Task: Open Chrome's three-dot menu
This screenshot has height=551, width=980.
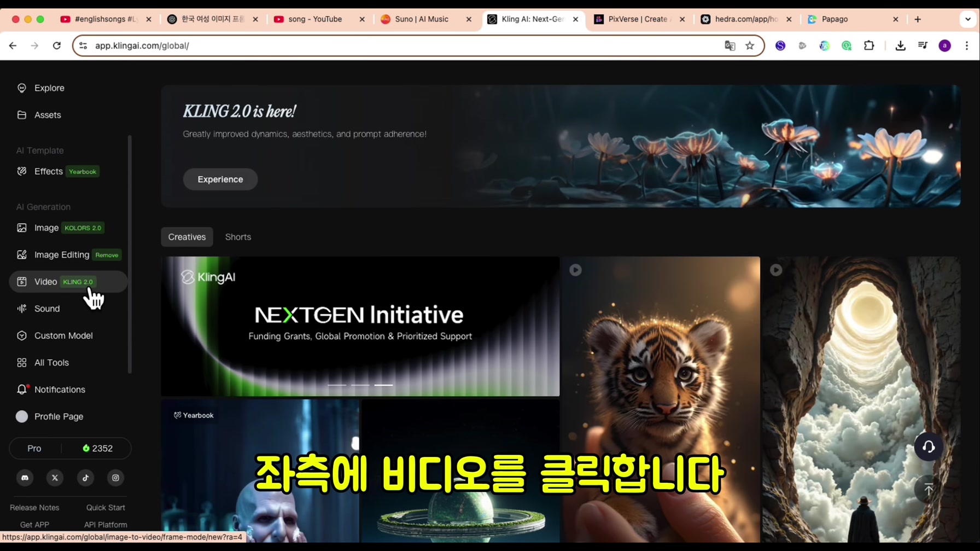Action: click(x=967, y=46)
